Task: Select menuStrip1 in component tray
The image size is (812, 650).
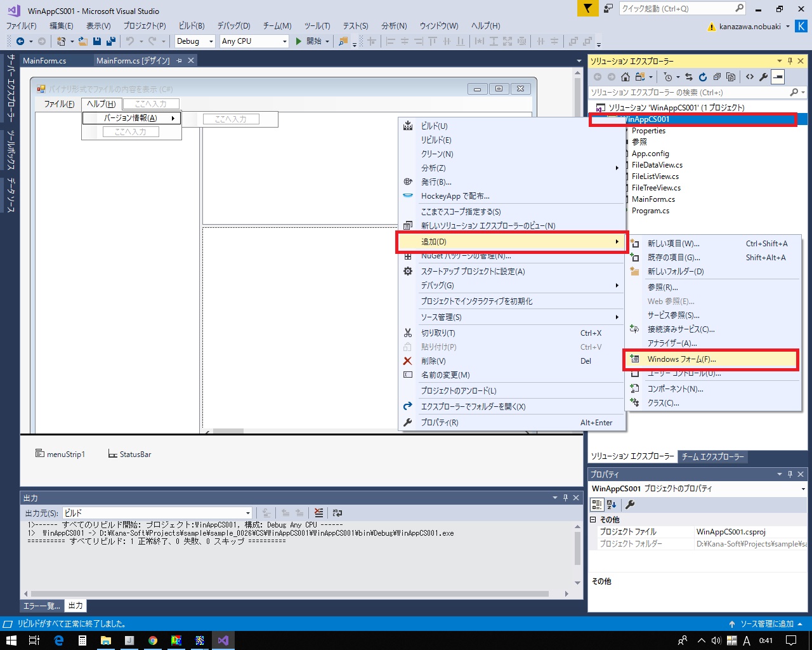Action: pos(60,454)
